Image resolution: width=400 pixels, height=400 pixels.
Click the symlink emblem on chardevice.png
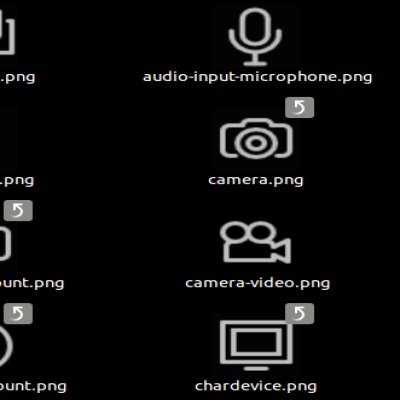tap(299, 313)
